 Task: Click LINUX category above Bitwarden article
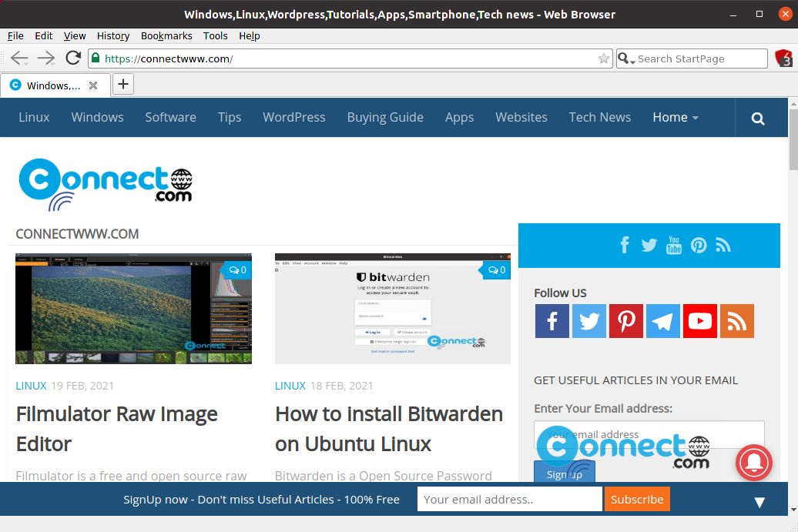[x=290, y=386]
